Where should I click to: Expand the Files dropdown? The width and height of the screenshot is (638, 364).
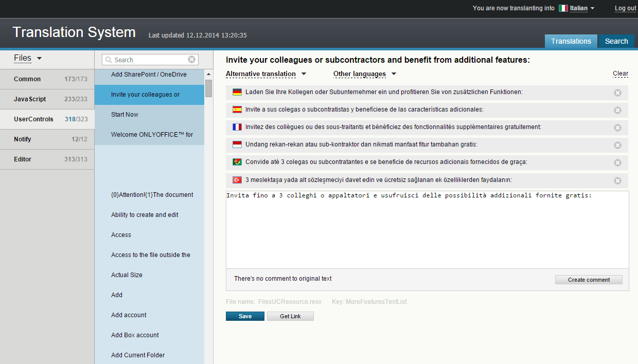(28, 58)
